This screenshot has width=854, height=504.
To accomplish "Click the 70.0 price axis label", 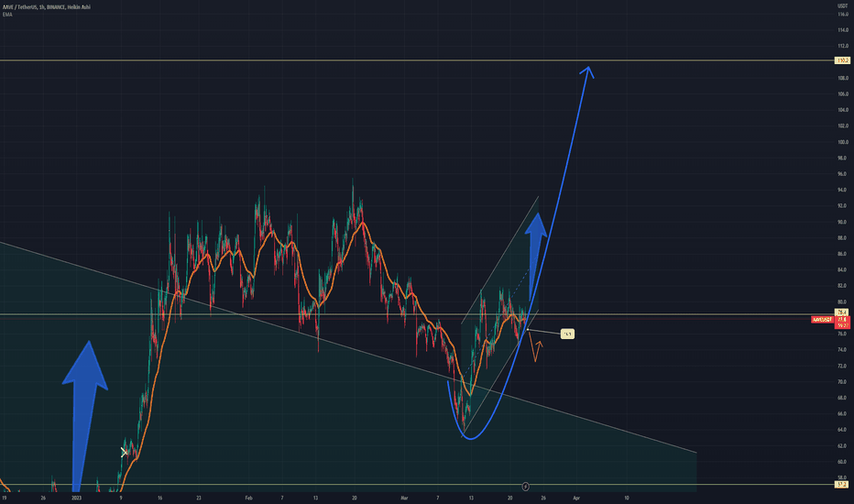I will [x=842, y=382].
